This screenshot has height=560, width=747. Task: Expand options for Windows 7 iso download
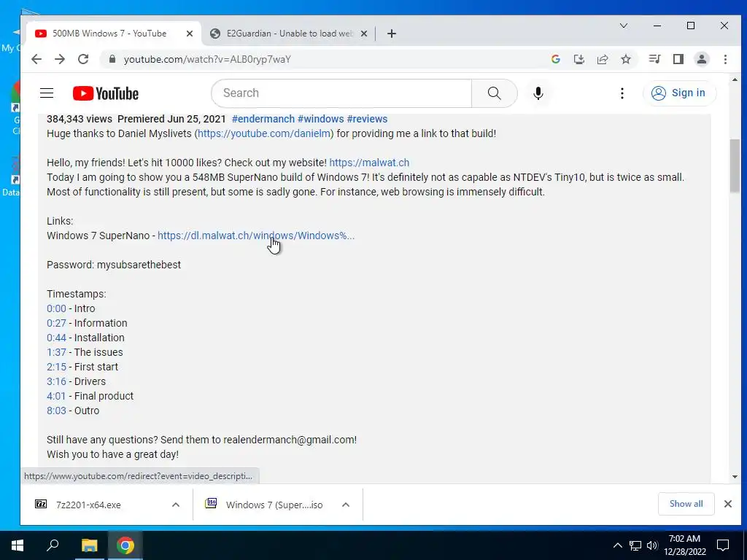[x=345, y=505]
